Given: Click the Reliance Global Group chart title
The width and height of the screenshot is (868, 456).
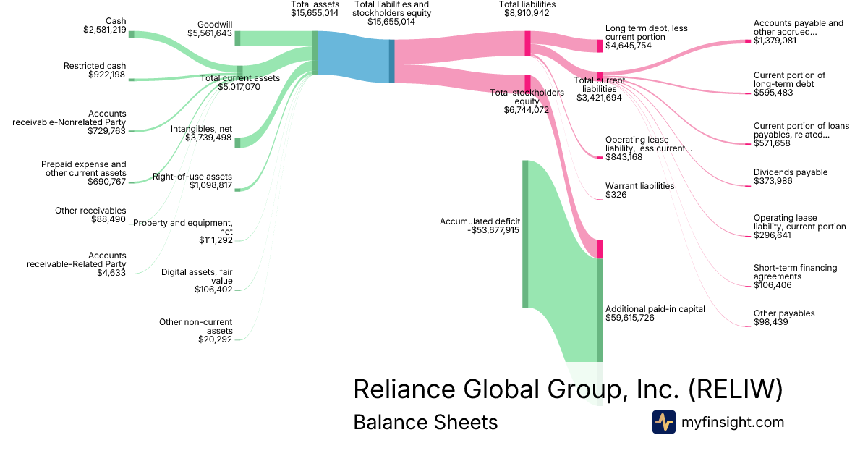Looking at the screenshot, I should tap(568, 389).
